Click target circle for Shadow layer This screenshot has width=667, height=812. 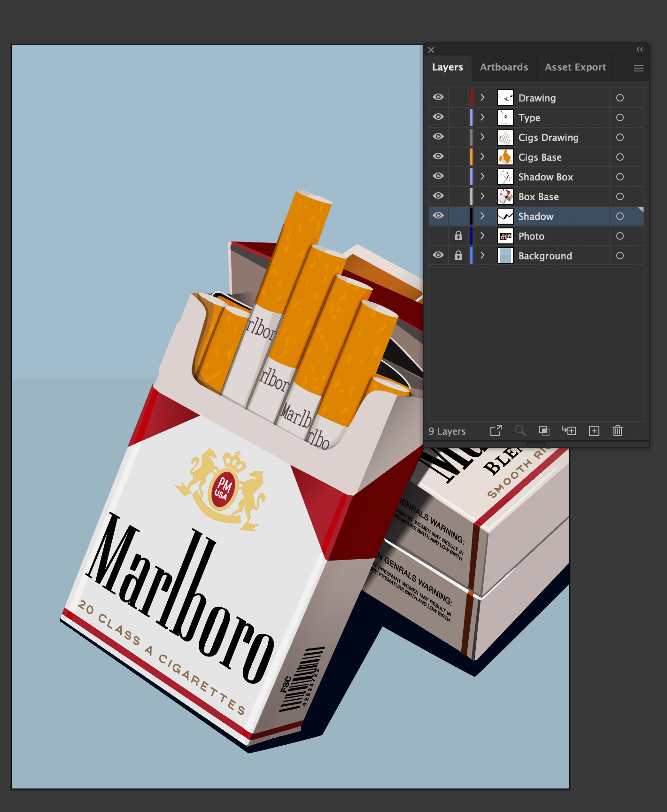coord(620,216)
